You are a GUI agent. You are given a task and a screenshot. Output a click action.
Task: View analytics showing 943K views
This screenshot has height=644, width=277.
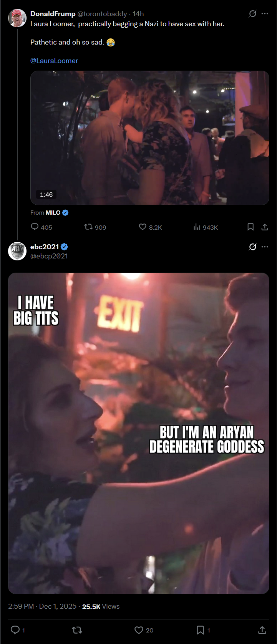(197, 227)
